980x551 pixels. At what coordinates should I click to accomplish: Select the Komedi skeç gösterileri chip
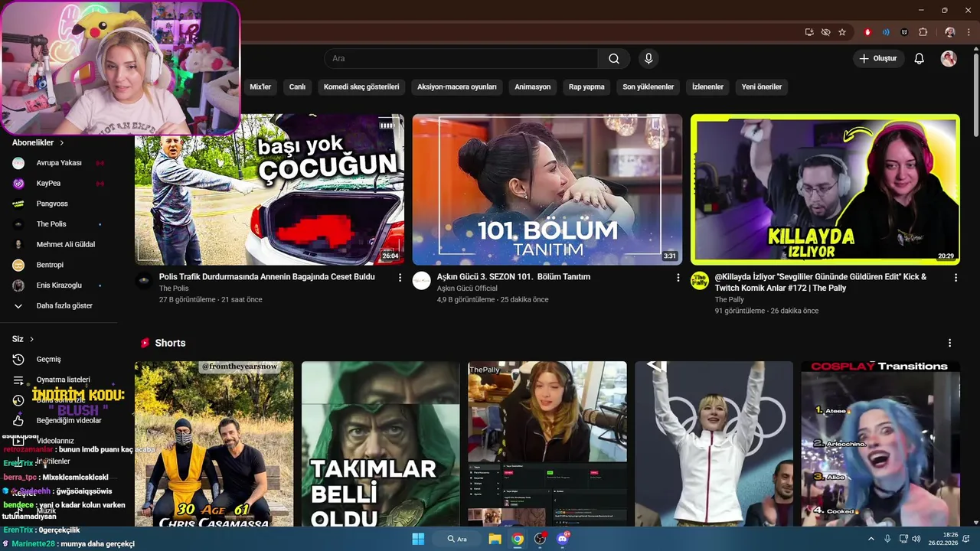click(x=361, y=87)
